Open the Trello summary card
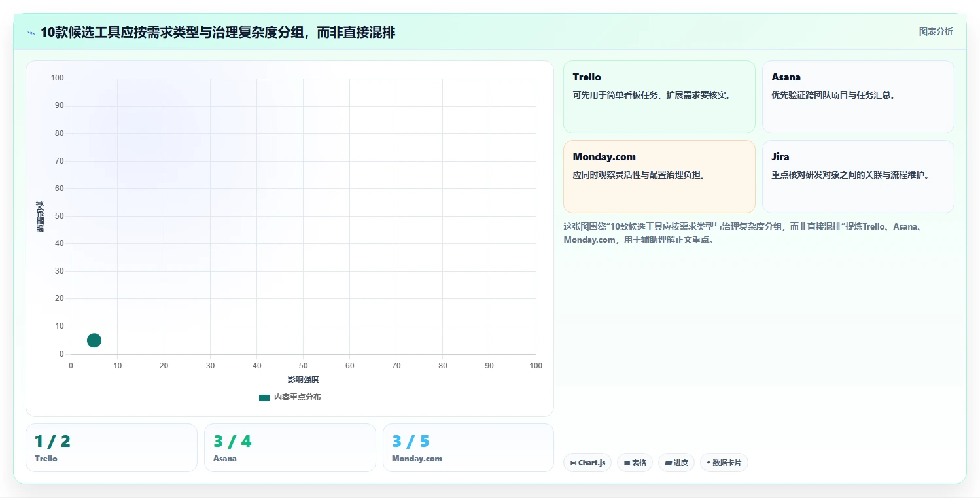 [659, 97]
